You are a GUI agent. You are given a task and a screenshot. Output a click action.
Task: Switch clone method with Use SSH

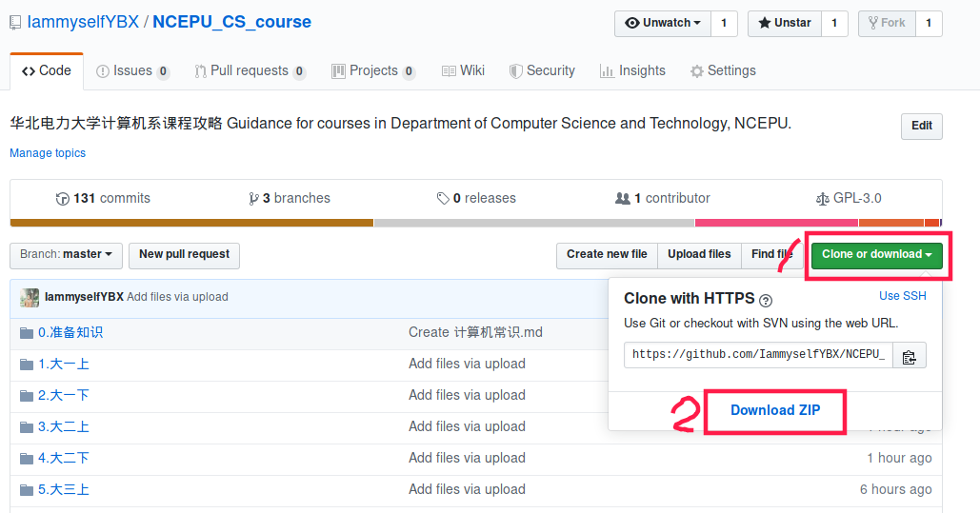pyautogui.click(x=903, y=296)
